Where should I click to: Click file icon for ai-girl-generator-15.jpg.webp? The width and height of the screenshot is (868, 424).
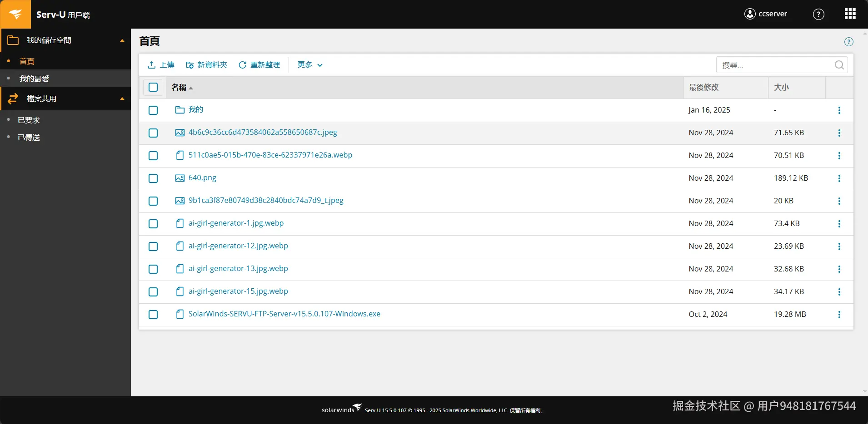[180, 291]
